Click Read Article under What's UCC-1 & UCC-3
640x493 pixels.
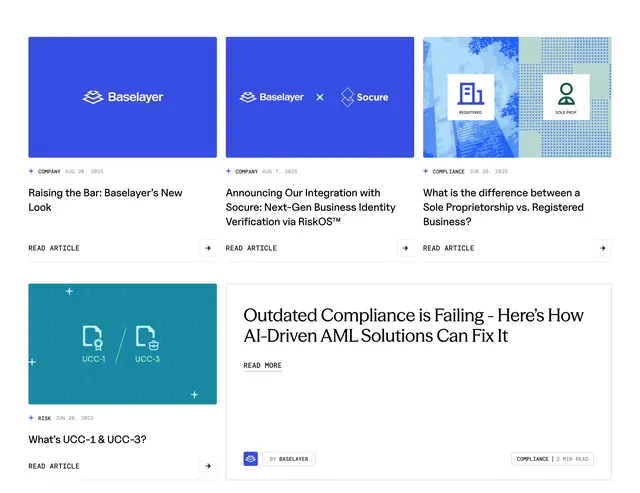54,466
